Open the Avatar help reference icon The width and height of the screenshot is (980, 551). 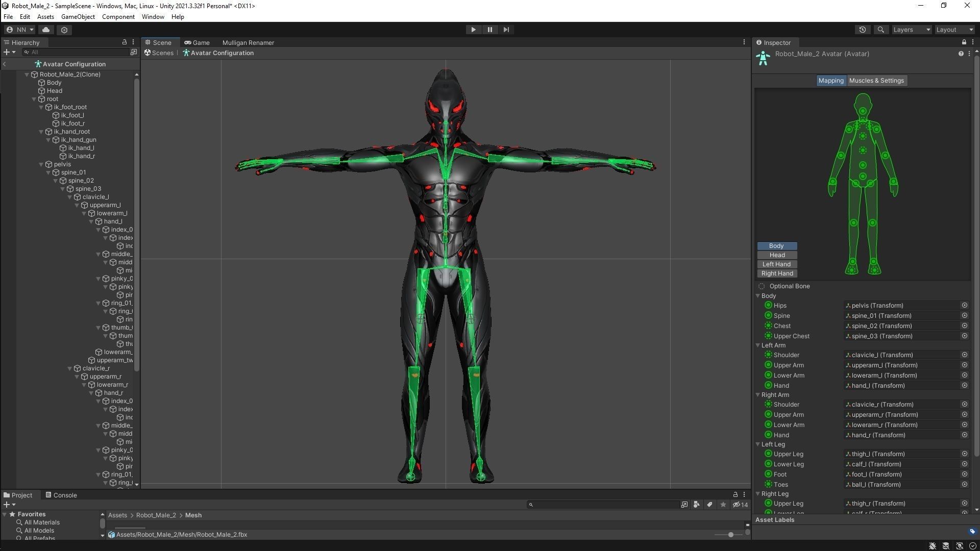961,54
